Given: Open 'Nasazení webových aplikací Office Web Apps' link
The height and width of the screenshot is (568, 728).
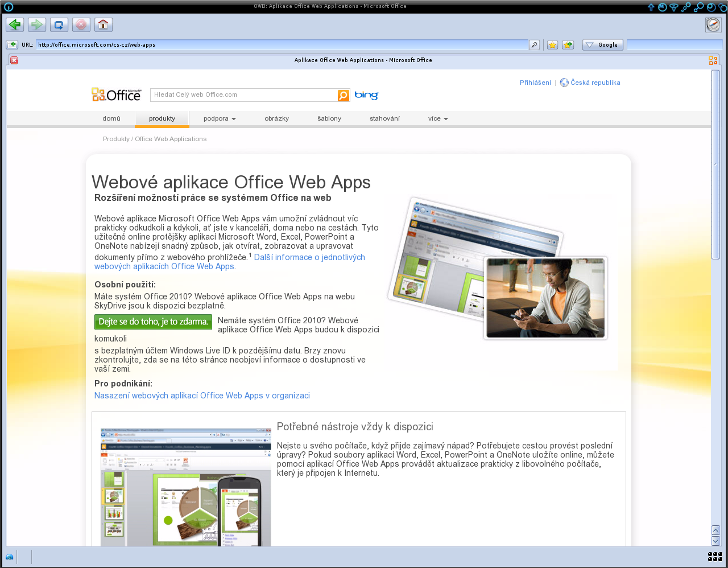Looking at the screenshot, I should pyautogui.click(x=202, y=396).
